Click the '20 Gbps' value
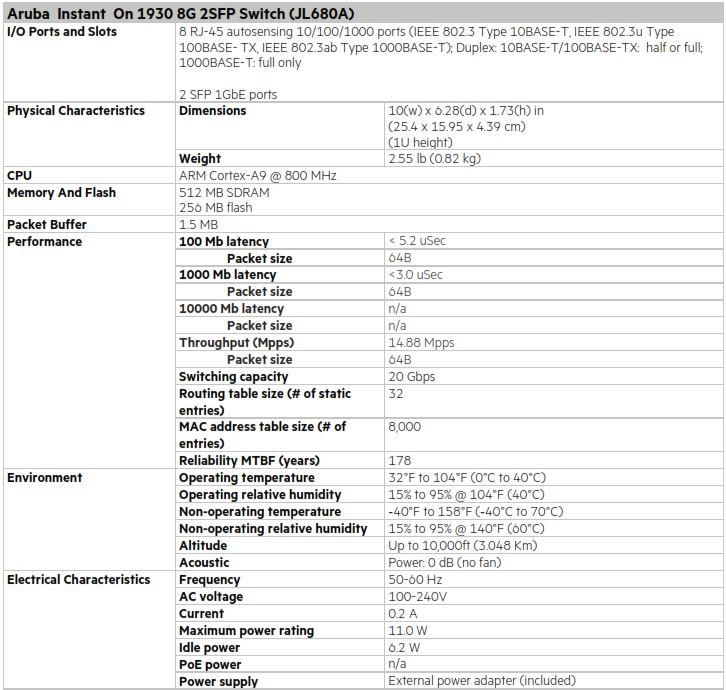This screenshot has width=726, height=690. click(x=412, y=376)
